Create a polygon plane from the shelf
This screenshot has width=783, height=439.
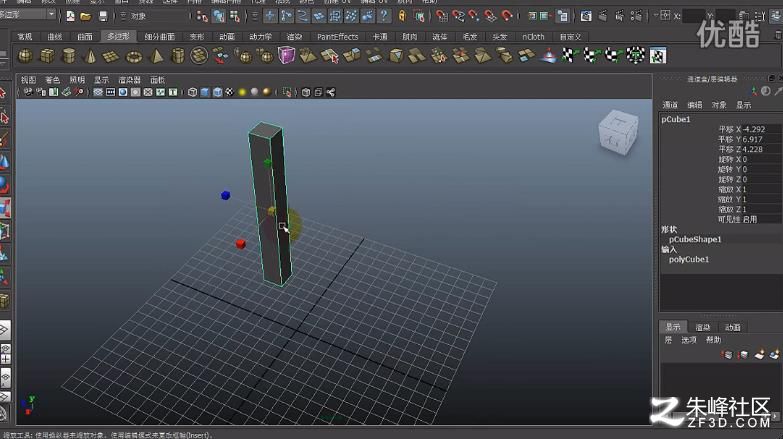click(112, 56)
